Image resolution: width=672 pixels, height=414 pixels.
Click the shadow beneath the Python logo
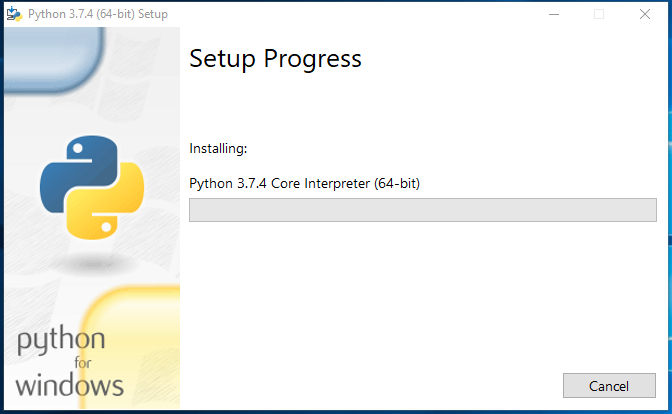click(92, 260)
